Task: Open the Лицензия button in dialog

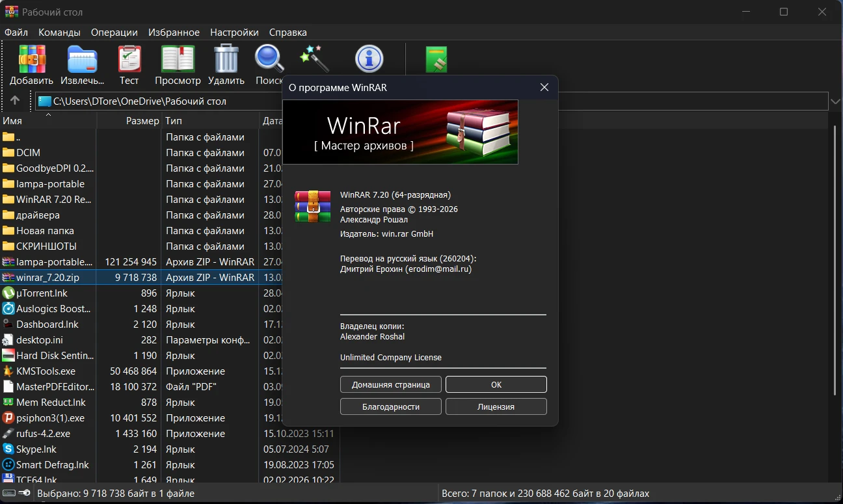Action: (x=496, y=406)
